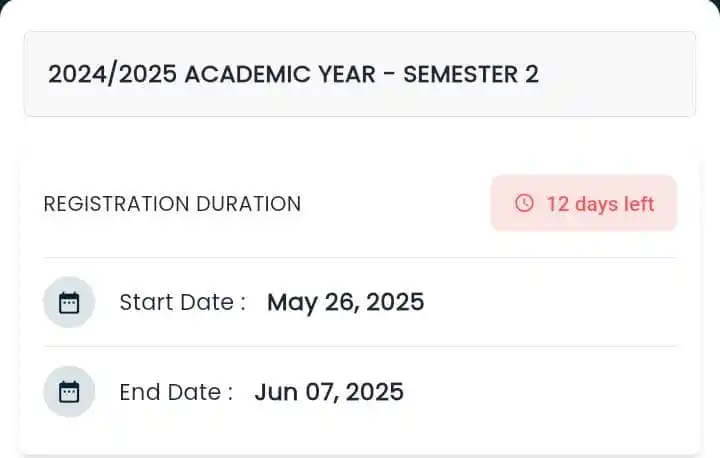Click the clock icon in the days-left badge

pos(524,203)
